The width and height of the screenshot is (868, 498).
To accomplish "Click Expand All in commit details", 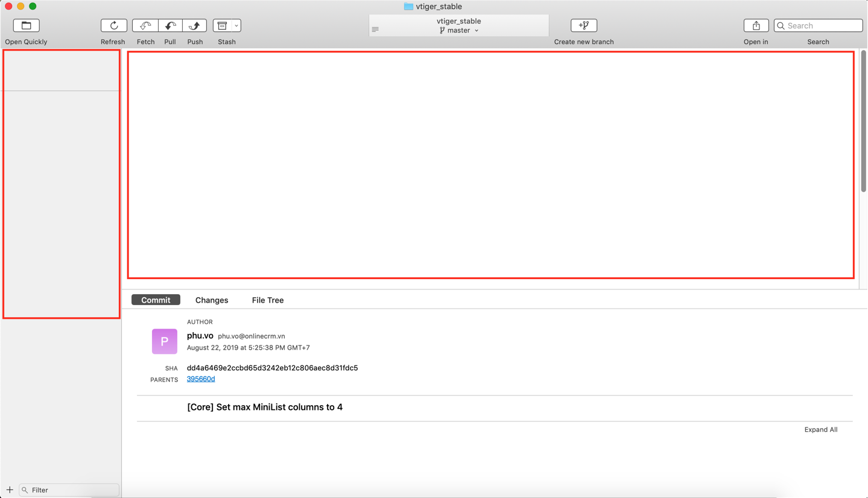I will pyautogui.click(x=821, y=429).
